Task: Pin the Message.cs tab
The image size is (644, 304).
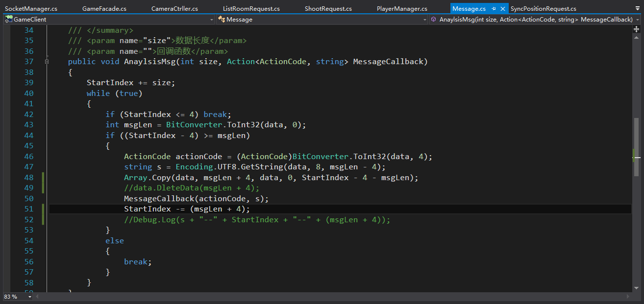Action: click(494, 9)
